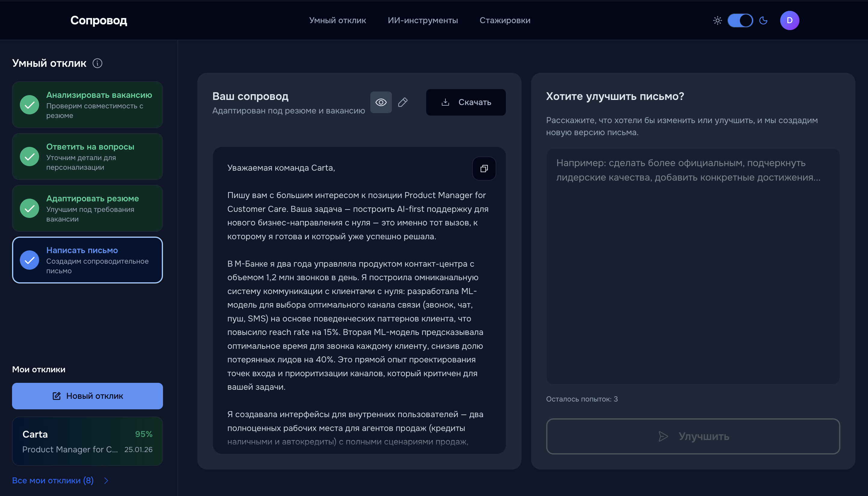Open the letter preview eye icon
The image size is (868, 496).
(380, 102)
